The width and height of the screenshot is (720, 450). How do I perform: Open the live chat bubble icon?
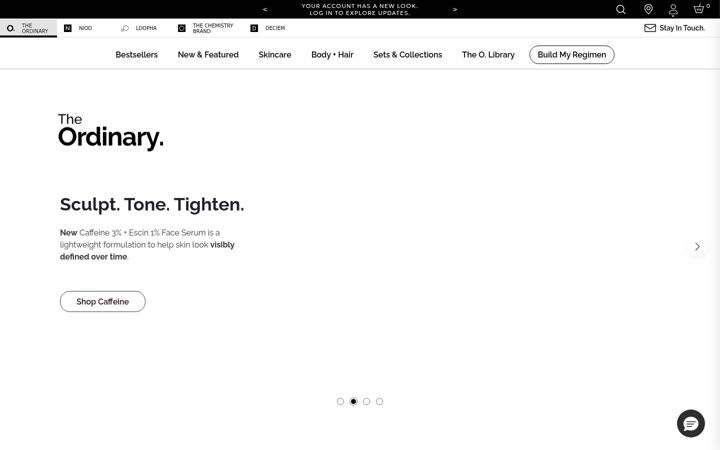(691, 423)
